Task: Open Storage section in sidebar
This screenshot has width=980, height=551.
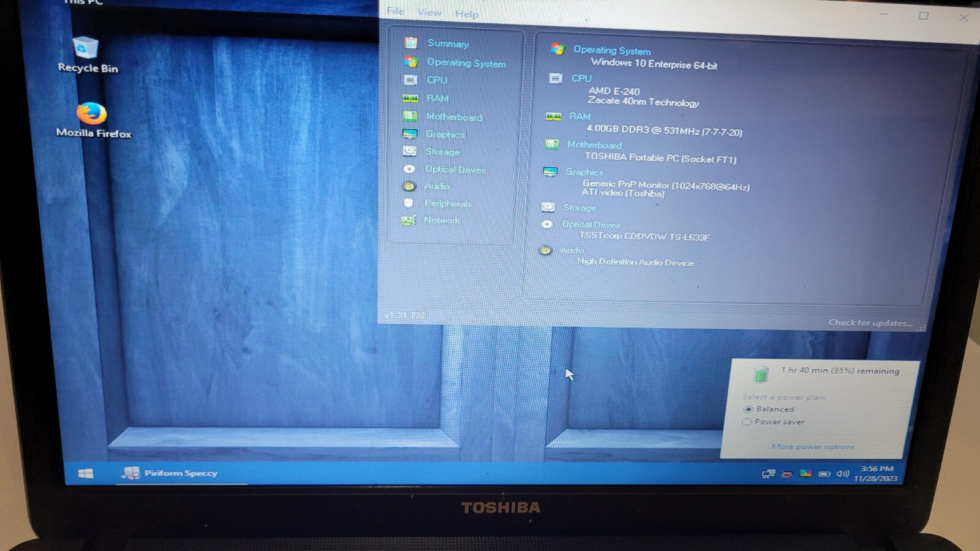Action: click(442, 151)
